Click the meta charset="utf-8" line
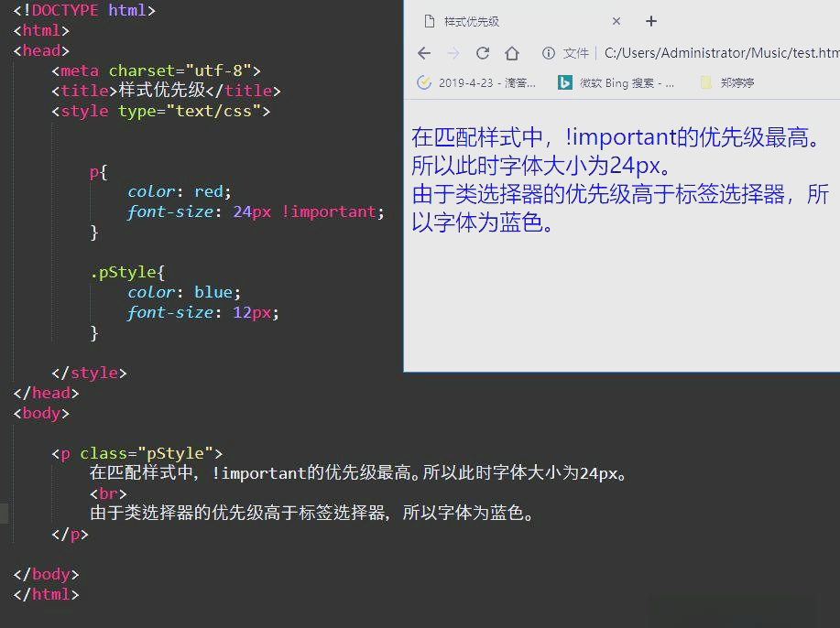The height and width of the screenshot is (628, 840). (156, 70)
